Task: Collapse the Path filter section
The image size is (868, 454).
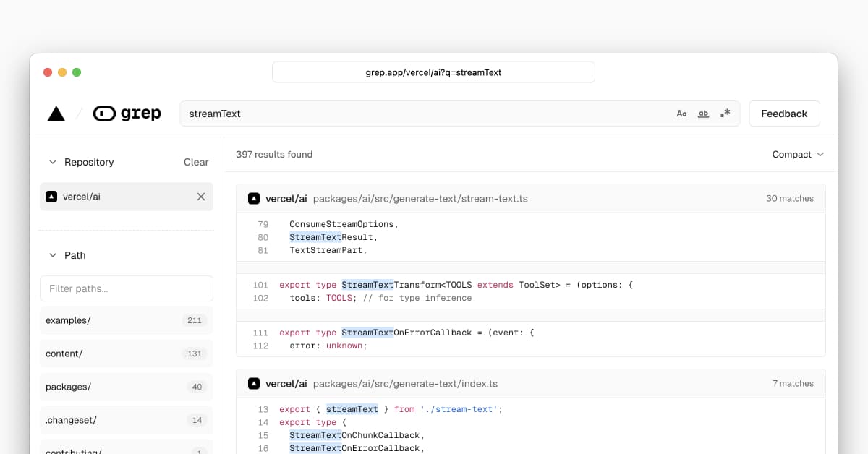Action: [x=53, y=255]
